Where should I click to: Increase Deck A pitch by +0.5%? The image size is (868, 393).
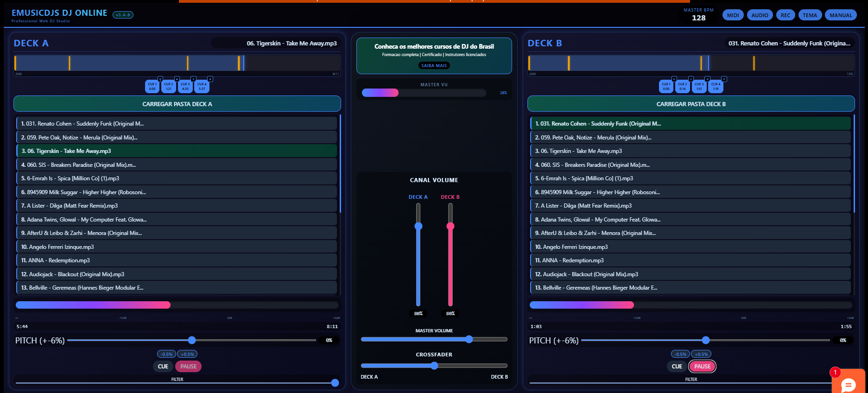tap(187, 354)
